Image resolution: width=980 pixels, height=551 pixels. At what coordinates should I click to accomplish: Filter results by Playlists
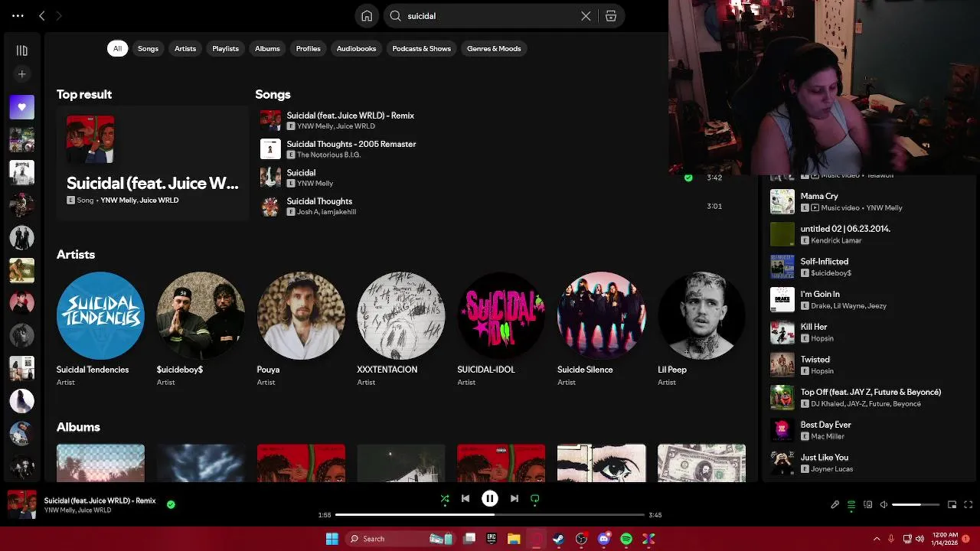(225, 48)
